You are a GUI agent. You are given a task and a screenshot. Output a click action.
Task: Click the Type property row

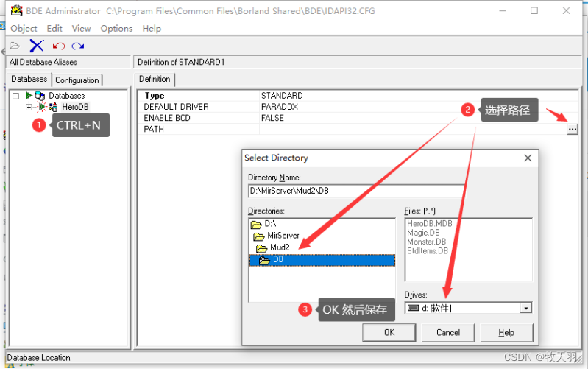(x=358, y=96)
